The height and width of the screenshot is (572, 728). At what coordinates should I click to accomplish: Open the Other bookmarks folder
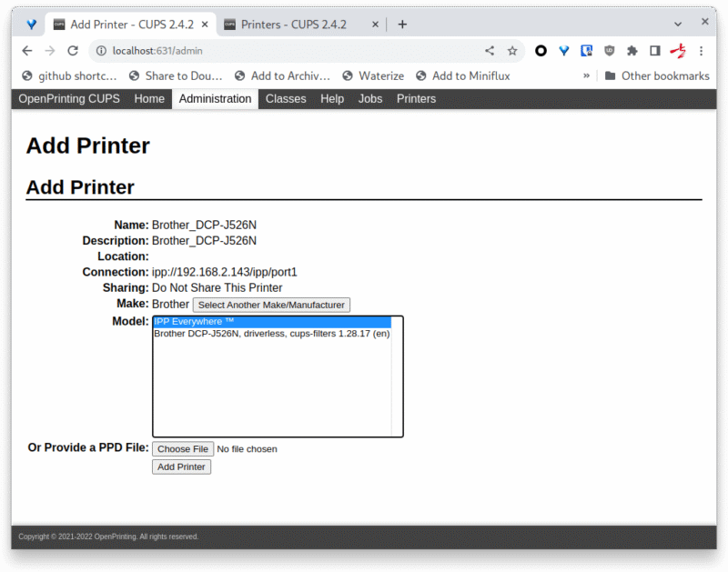[656, 76]
